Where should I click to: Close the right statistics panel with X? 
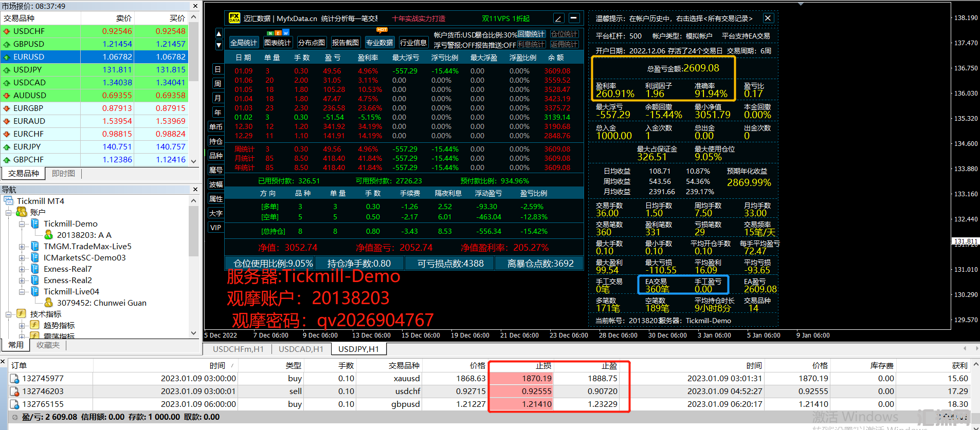(768, 18)
